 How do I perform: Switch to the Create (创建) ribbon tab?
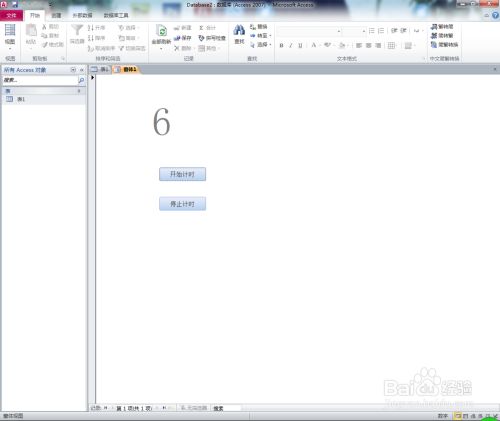pos(56,15)
